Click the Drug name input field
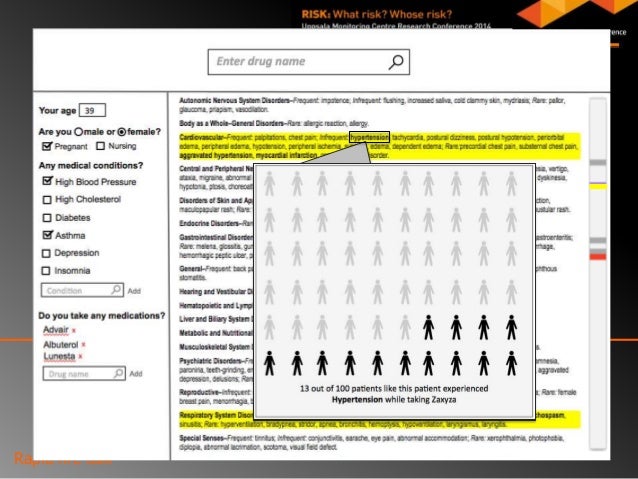 [x=84, y=374]
